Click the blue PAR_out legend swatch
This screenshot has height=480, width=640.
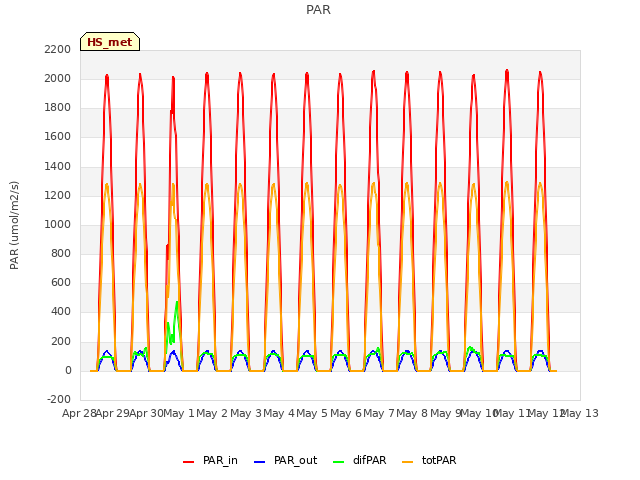259,461
